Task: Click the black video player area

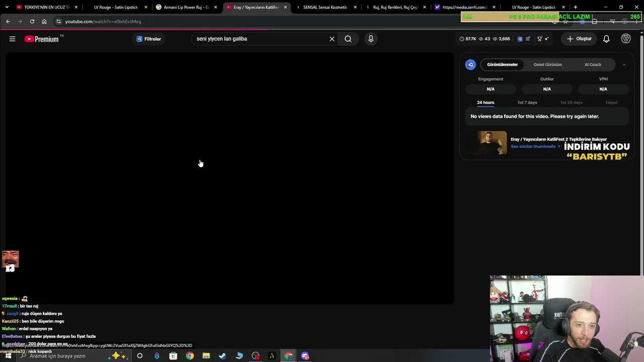Action: (x=230, y=178)
